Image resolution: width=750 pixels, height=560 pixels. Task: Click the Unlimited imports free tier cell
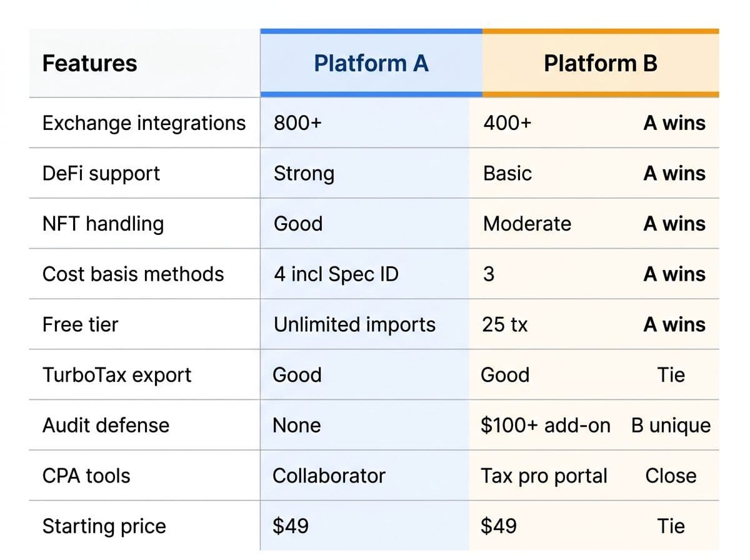[354, 325]
